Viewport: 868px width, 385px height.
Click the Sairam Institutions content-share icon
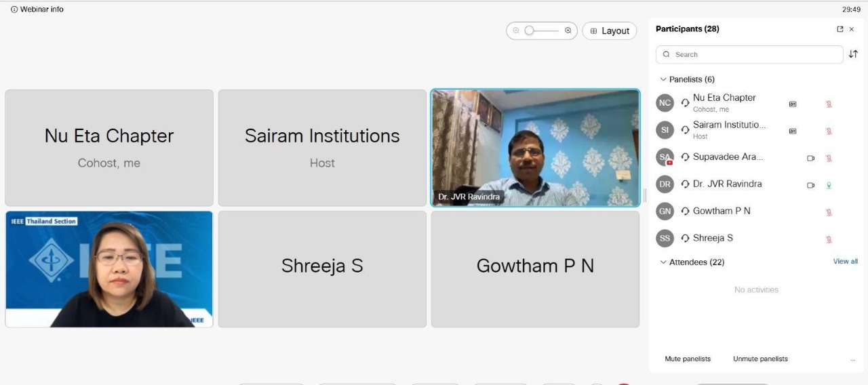[x=793, y=131]
